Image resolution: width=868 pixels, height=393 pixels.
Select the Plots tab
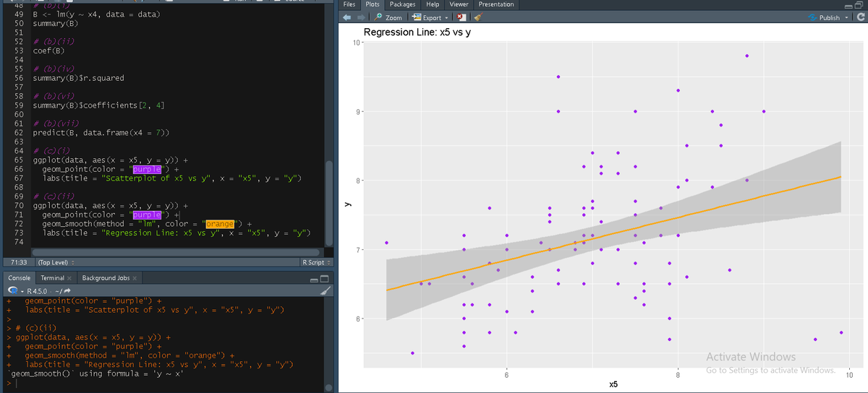(373, 4)
